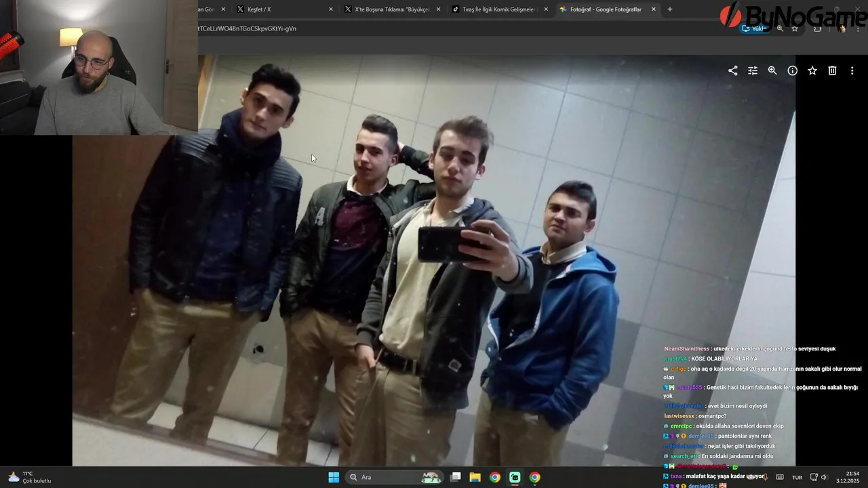Switch to Tıraş İle İlgili Komik Gelişmeler tab

(500, 9)
